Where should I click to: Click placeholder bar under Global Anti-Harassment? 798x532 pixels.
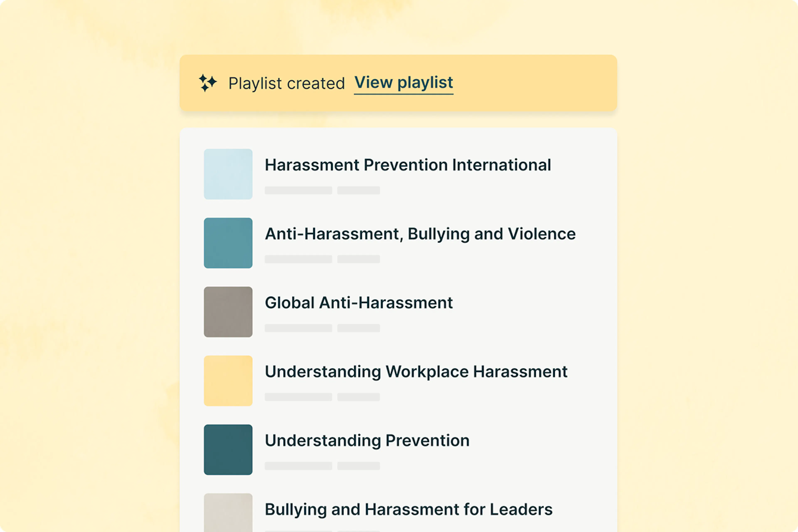pyautogui.click(x=298, y=328)
